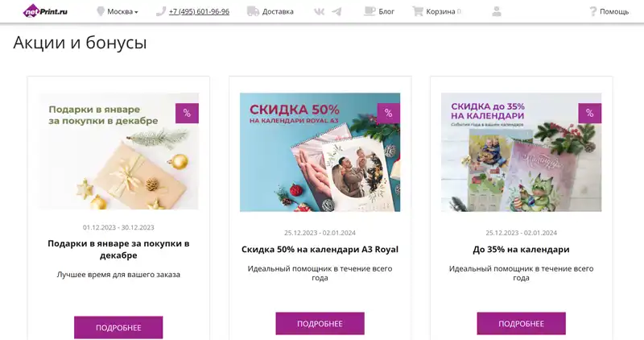Open the title До 35% на календари
This screenshot has width=644, height=340.
point(521,249)
